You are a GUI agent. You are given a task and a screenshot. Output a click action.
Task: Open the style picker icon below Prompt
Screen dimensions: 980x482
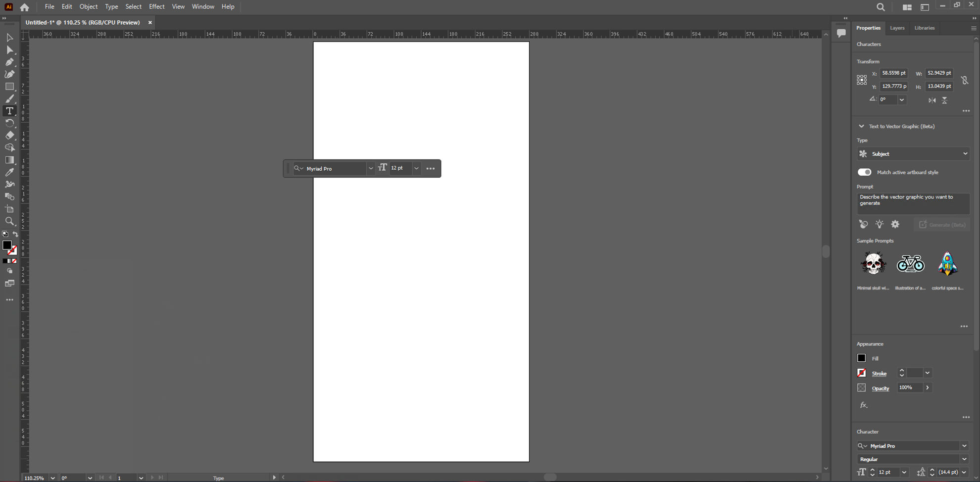click(x=863, y=224)
